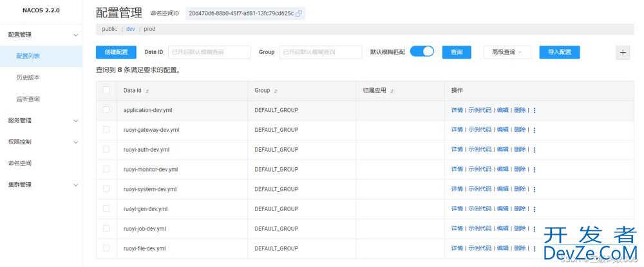Switch to the dev namespace tab

pyautogui.click(x=131, y=29)
